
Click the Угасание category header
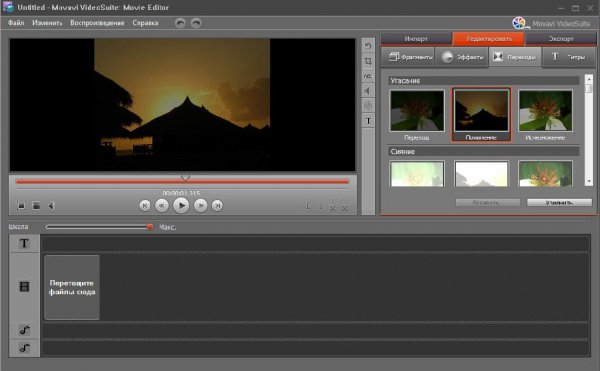(x=484, y=81)
